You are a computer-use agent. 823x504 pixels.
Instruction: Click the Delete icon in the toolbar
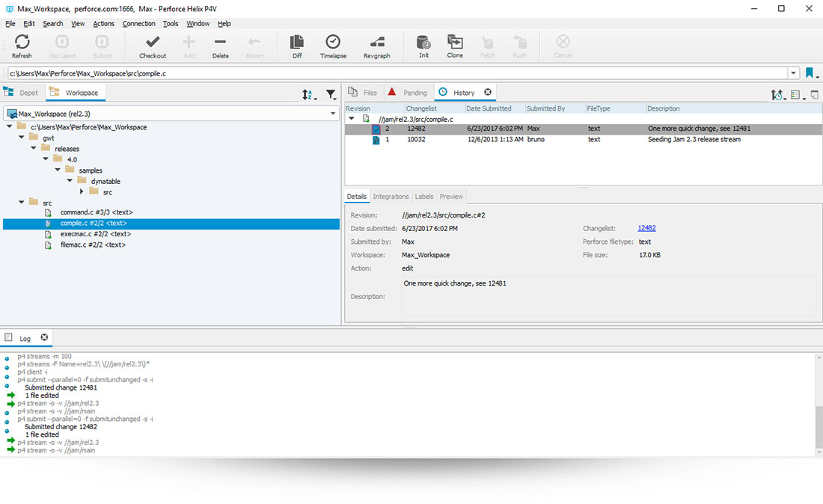coord(220,46)
